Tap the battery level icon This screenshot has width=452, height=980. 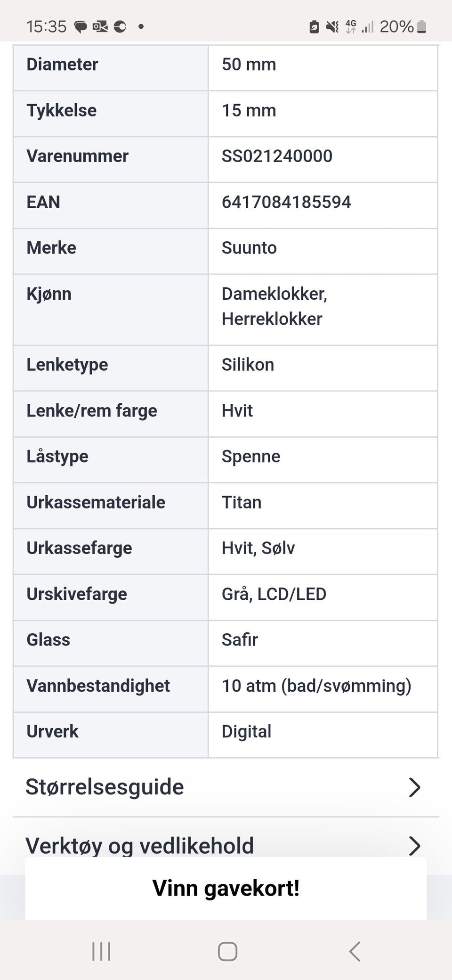[422, 27]
